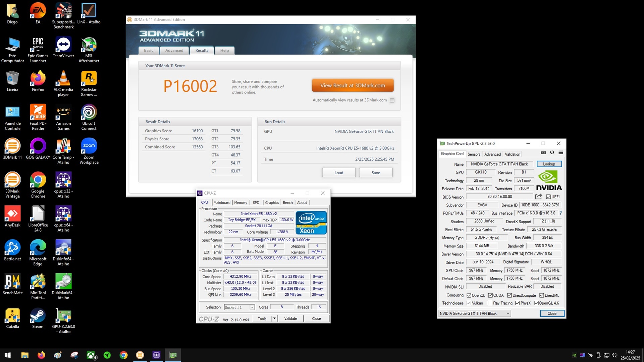Expand CPU-Z Tools dropdown arrow
Viewport: 644px width, 362px height.
pos(274,318)
